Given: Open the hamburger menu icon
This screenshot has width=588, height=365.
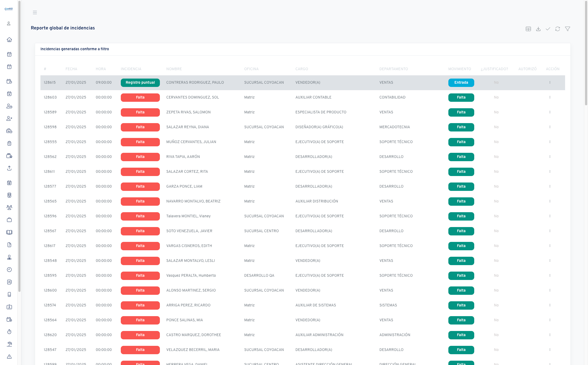Looking at the screenshot, I should pyautogui.click(x=35, y=12).
